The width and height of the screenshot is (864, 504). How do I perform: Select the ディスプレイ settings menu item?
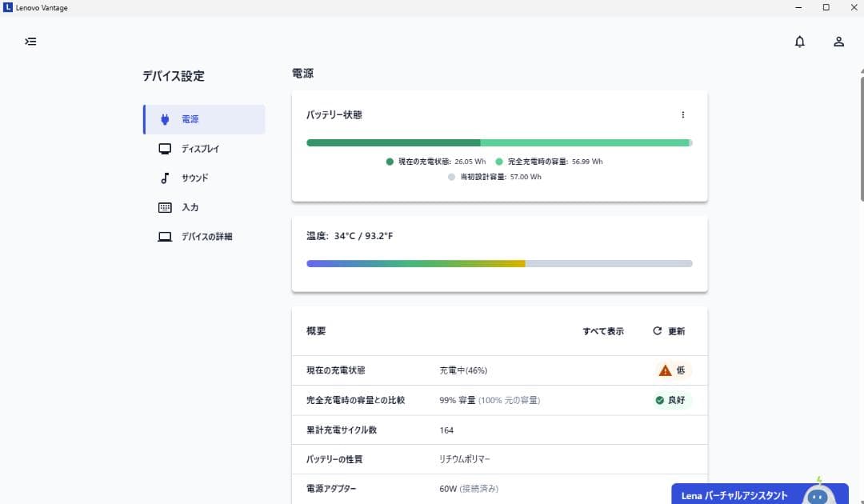click(200, 149)
